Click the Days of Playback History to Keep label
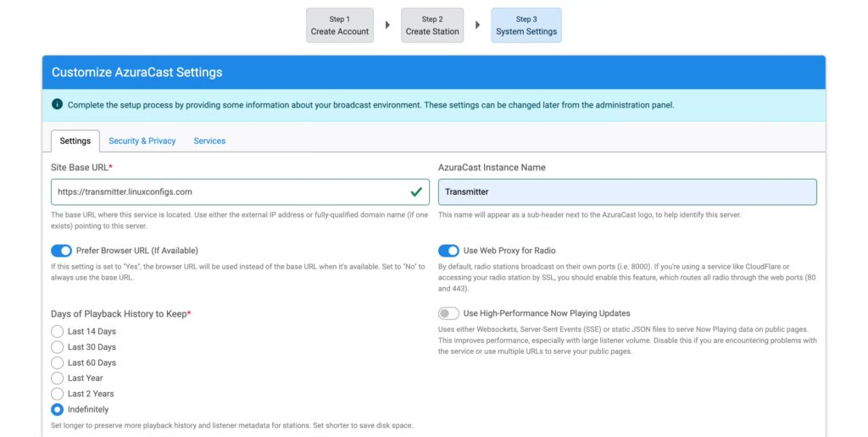The height and width of the screenshot is (437, 868). click(120, 313)
